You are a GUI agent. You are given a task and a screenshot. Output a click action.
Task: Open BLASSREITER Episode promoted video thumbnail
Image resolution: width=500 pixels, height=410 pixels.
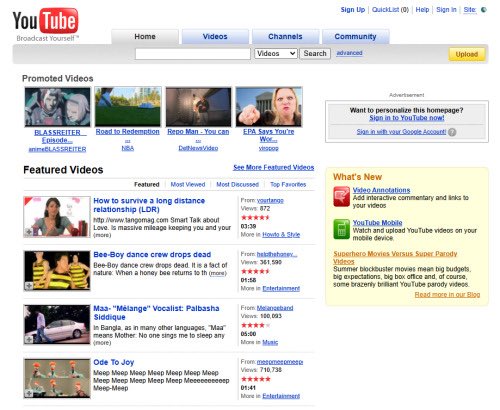(x=57, y=107)
